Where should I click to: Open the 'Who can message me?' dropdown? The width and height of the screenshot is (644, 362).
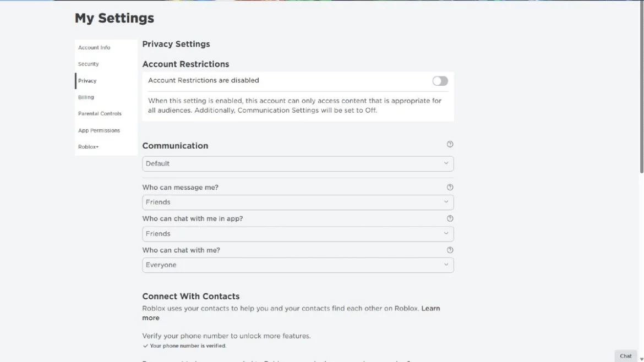coord(298,202)
